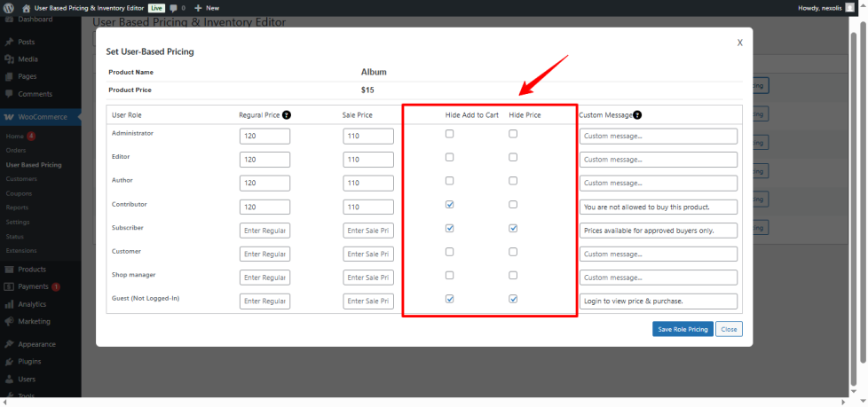
Task: Uncheck Hide Price for Subscriber
Action: [x=513, y=228]
